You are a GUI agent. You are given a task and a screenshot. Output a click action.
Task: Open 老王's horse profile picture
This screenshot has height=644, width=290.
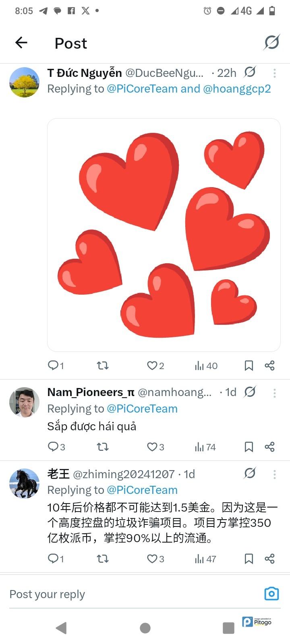(25, 483)
